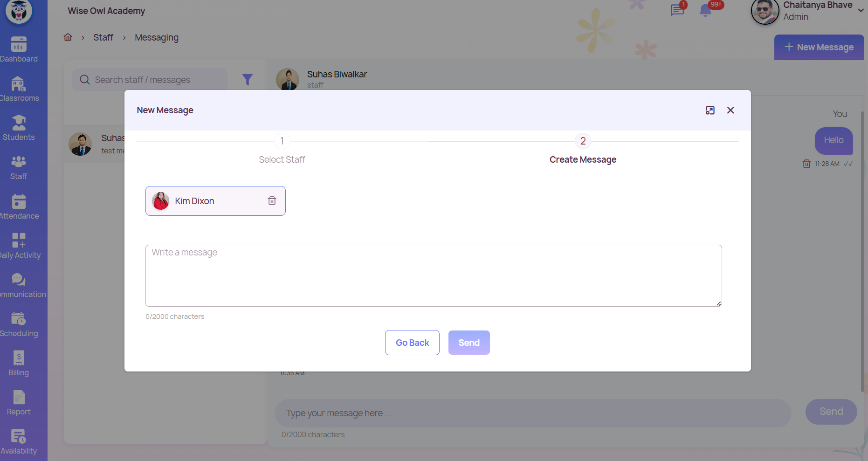Open Attendance from the sidebar

pos(19,206)
